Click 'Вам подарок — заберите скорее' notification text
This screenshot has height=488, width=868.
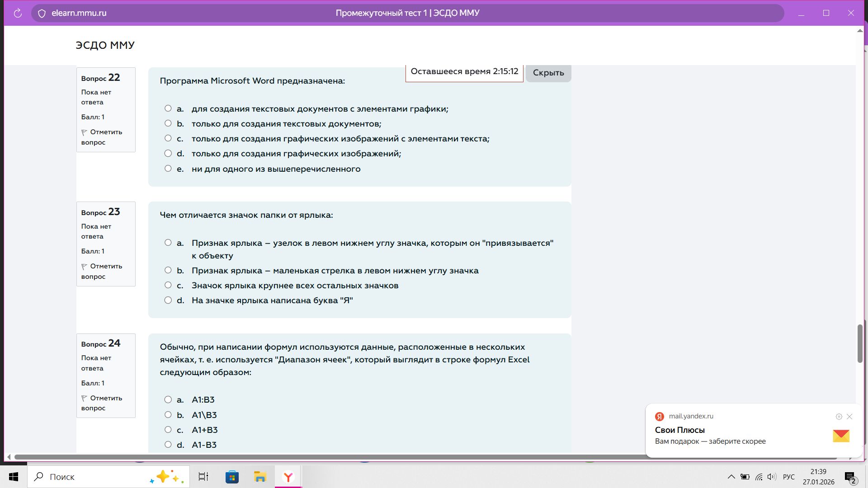click(x=710, y=441)
